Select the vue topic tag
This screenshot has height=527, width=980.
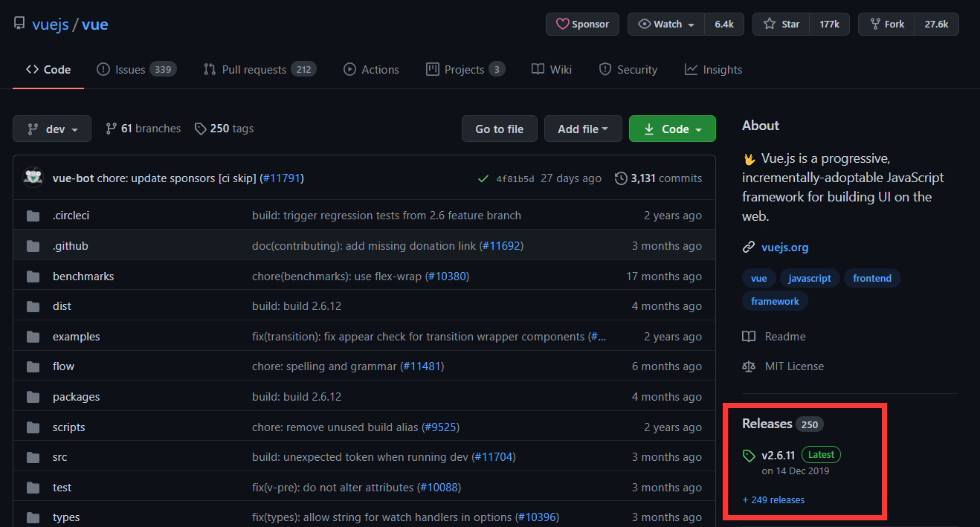pos(759,278)
